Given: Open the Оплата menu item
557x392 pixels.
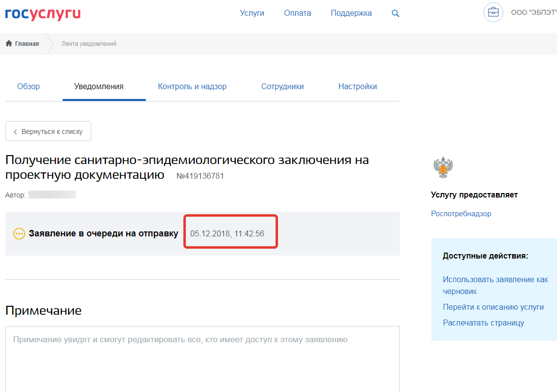Looking at the screenshot, I should coord(297,13).
